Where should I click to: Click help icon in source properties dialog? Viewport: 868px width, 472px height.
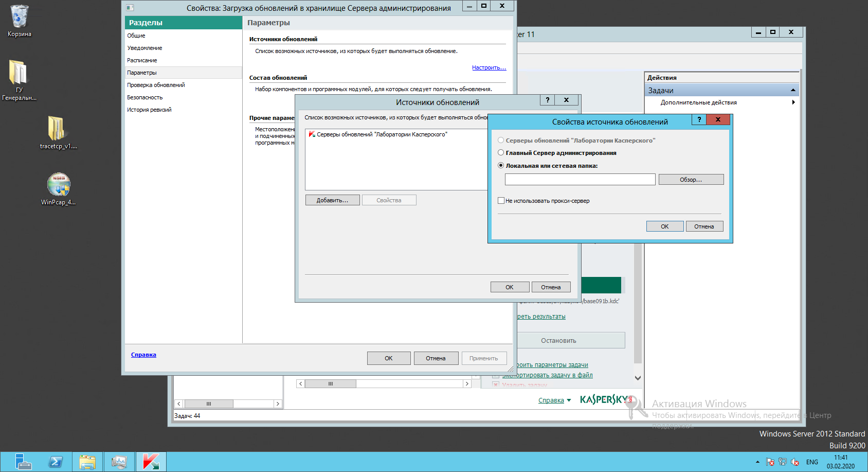699,119
